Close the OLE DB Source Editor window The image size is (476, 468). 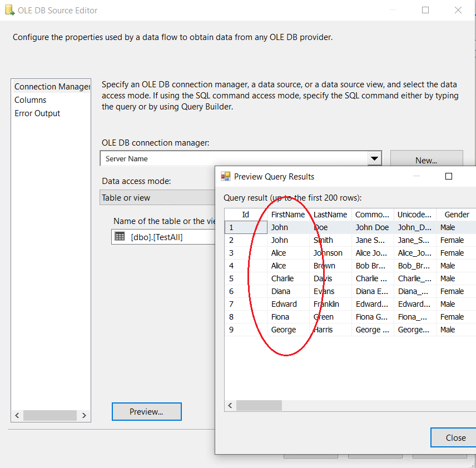click(x=458, y=10)
